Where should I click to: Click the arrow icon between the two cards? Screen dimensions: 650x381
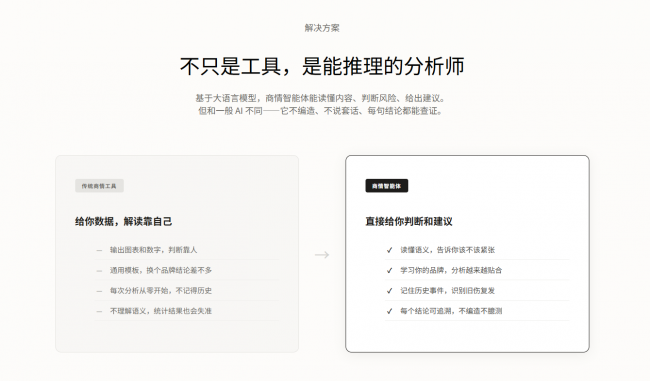pyautogui.click(x=322, y=255)
